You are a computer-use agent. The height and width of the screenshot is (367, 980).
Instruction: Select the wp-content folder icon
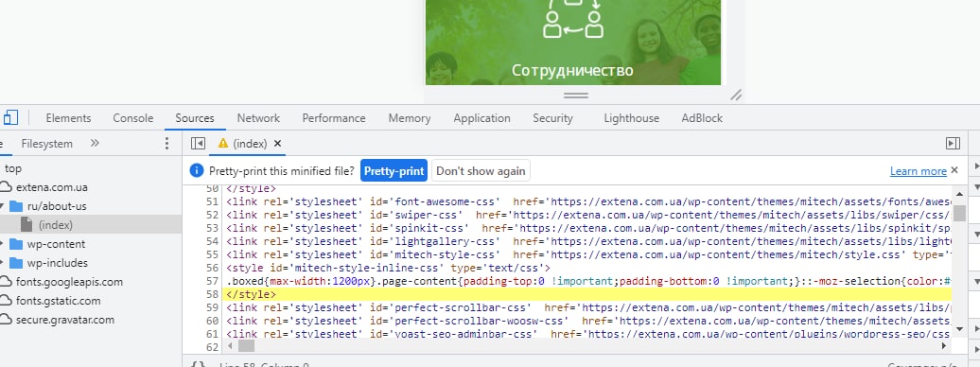click(x=16, y=244)
